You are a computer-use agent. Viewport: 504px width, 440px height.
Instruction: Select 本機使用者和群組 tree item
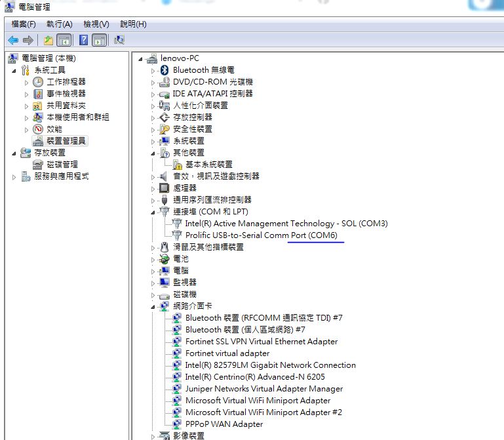78,117
